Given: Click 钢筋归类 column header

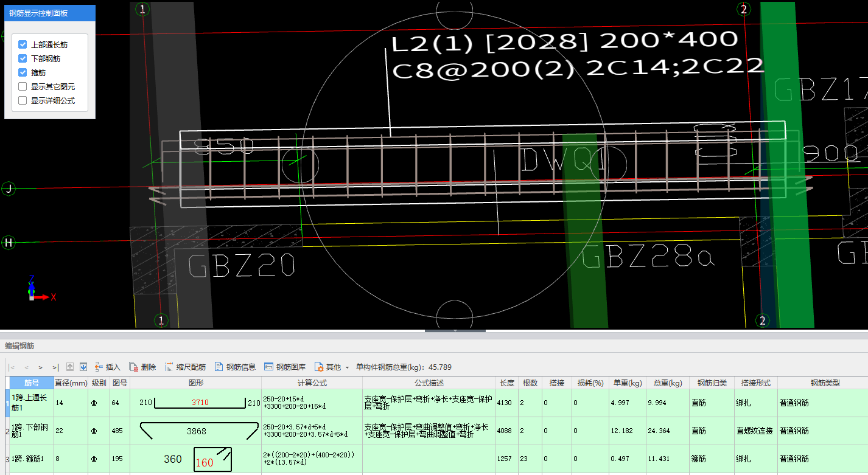Looking at the screenshot, I should [x=712, y=383].
